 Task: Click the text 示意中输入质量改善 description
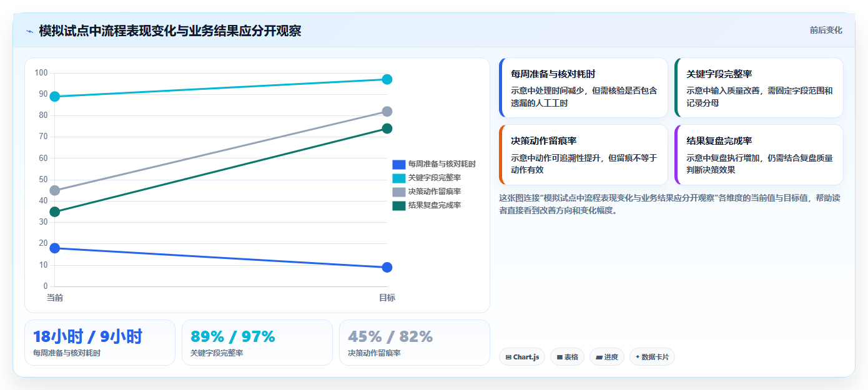pyautogui.click(x=759, y=97)
